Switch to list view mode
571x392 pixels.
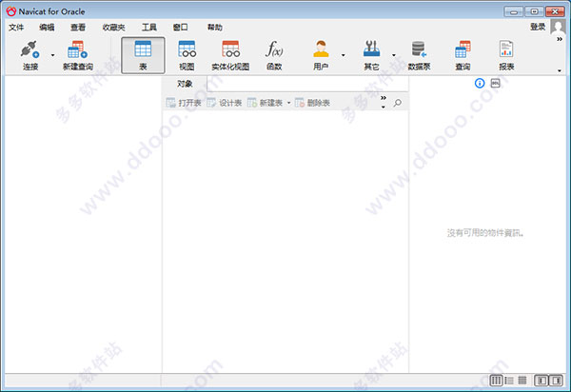509,381
